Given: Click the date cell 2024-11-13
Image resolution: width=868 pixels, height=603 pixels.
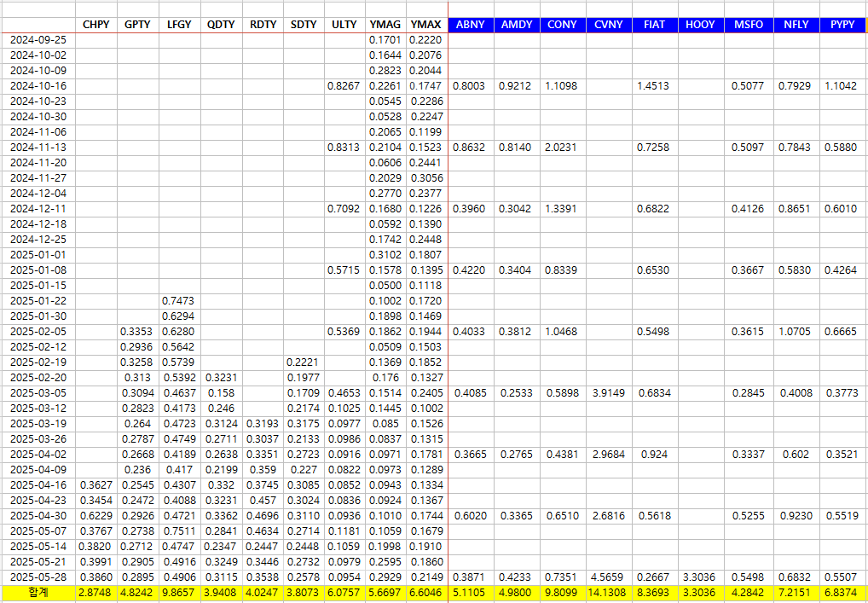Looking at the screenshot, I should click(38, 148).
